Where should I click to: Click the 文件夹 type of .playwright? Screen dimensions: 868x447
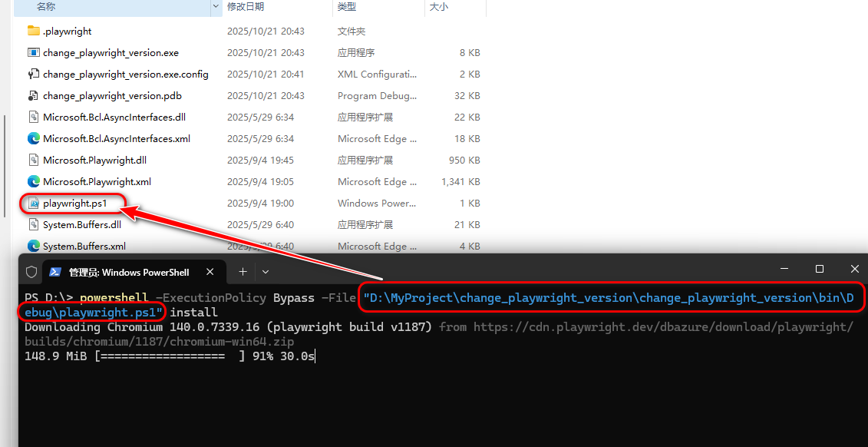coord(351,31)
